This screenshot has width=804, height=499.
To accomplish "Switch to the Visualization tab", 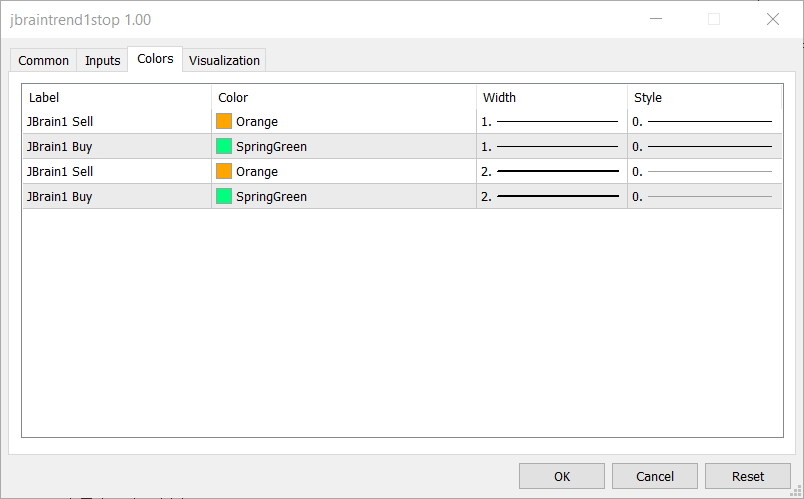I will [x=224, y=60].
